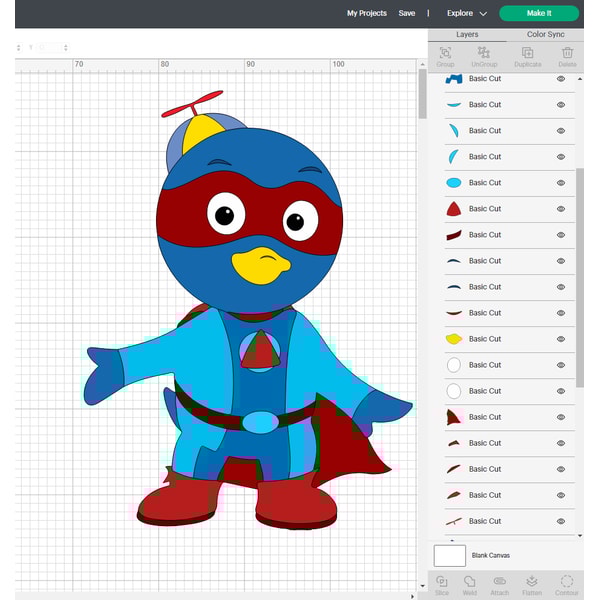
Task: Open My Projects
Action: (x=367, y=13)
